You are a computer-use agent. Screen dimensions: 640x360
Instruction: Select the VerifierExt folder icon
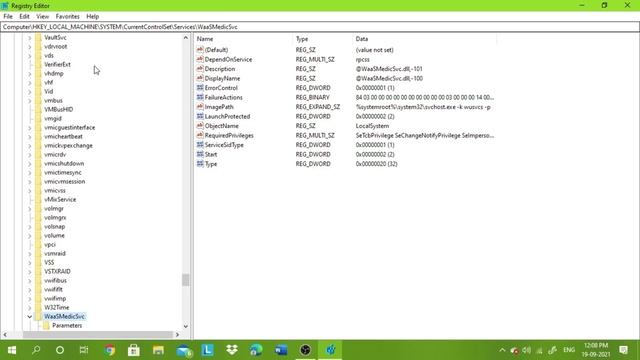(38, 64)
